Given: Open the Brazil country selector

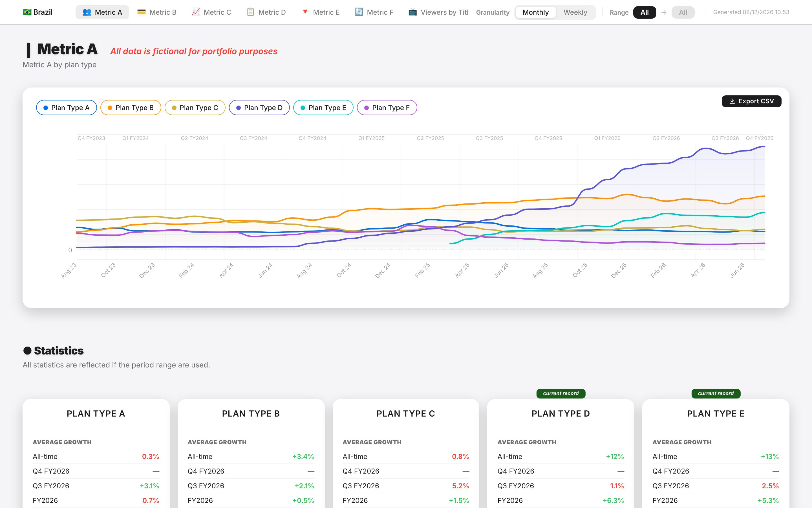Looking at the screenshot, I should (x=37, y=12).
